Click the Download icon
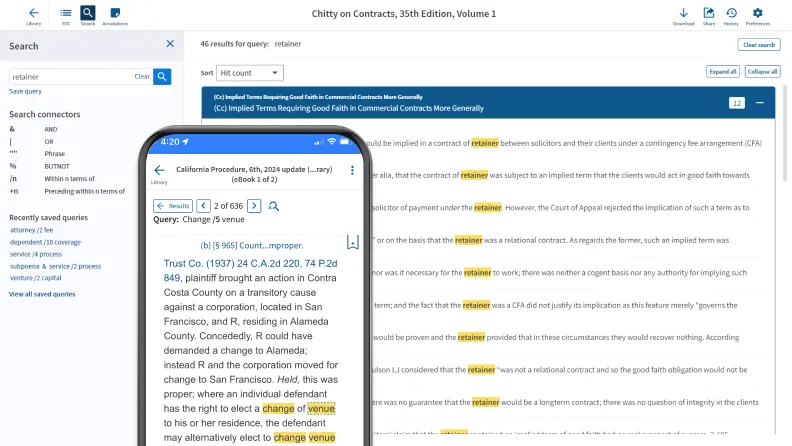This screenshot has width=792, height=446. (x=684, y=14)
